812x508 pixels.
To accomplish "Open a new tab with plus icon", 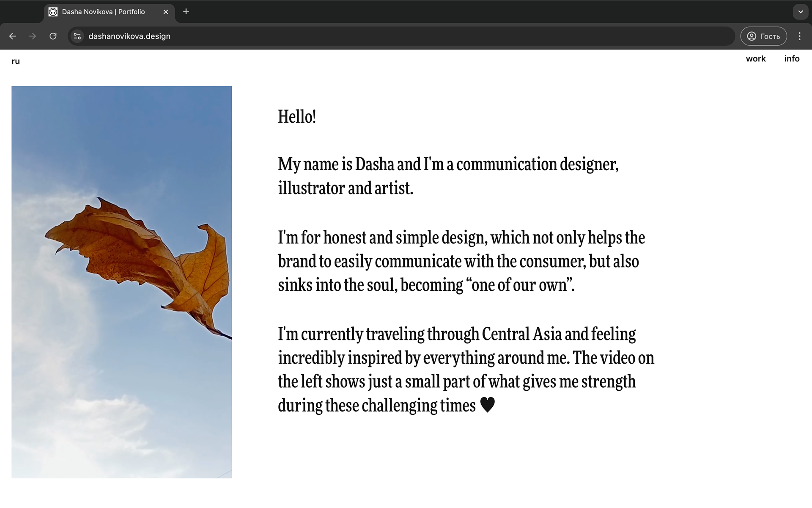I will [x=186, y=11].
